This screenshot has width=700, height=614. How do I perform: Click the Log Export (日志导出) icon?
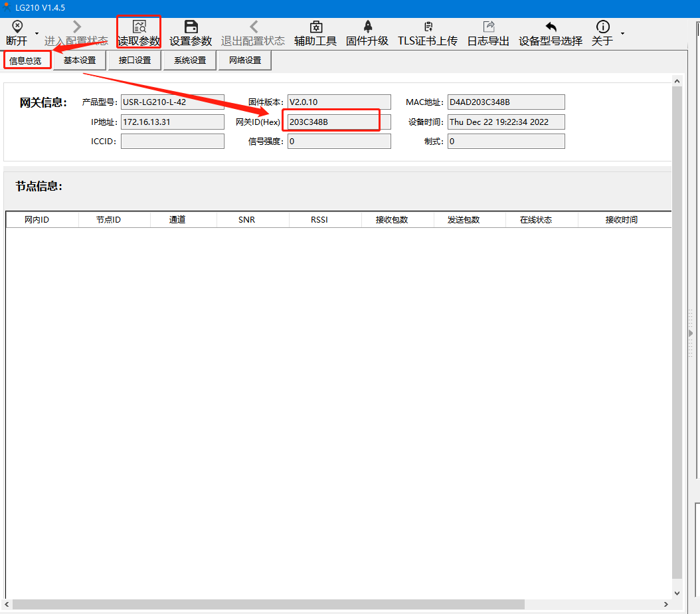488,27
